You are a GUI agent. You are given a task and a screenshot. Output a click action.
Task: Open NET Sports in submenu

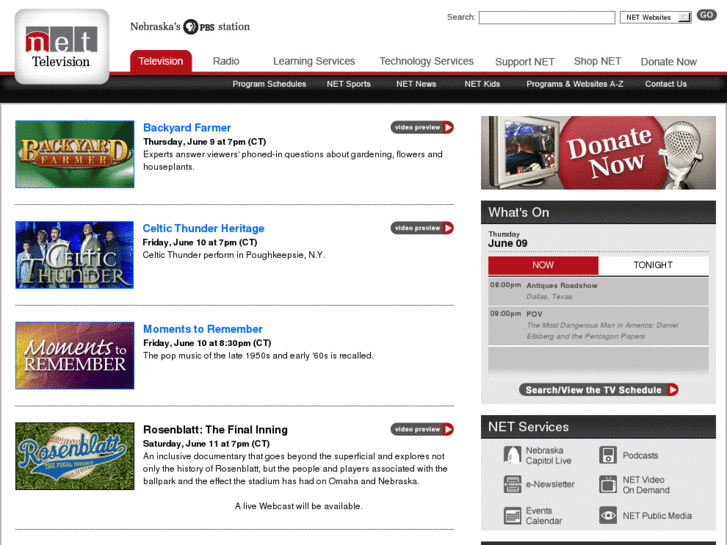pos(349,84)
